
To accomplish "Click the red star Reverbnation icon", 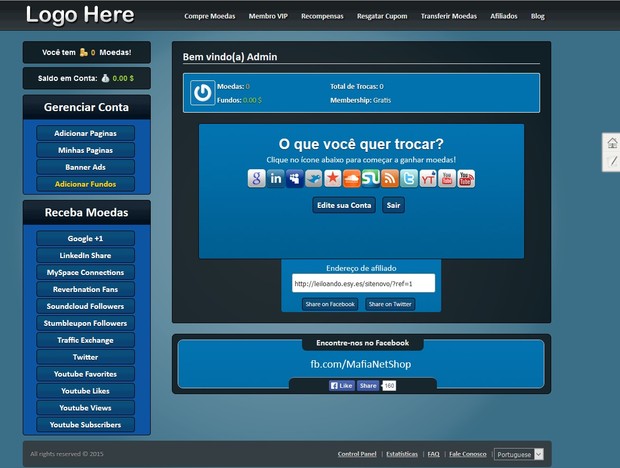I will pyautogui.click(x=333, y=179).
